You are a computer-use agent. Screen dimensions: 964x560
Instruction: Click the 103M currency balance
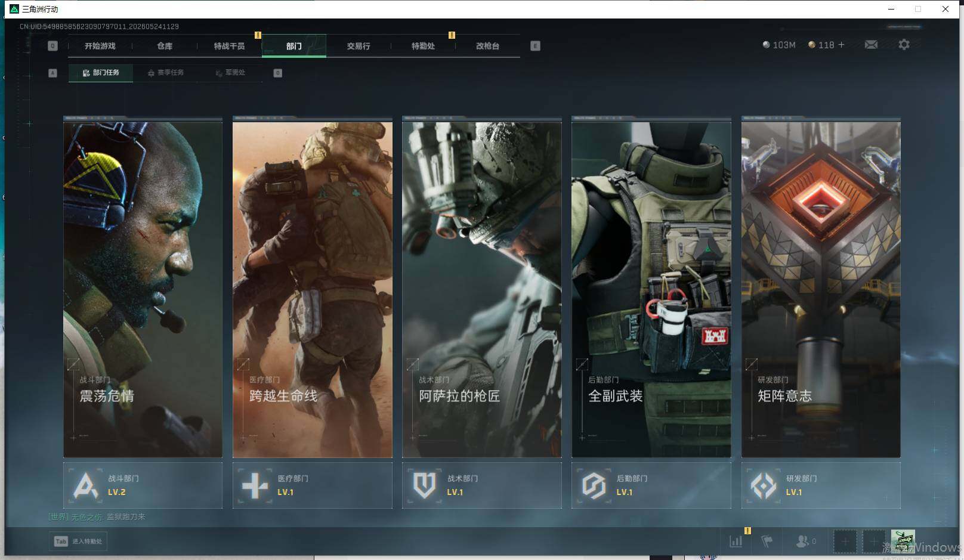pyautogui.click(x=779, y=45)
